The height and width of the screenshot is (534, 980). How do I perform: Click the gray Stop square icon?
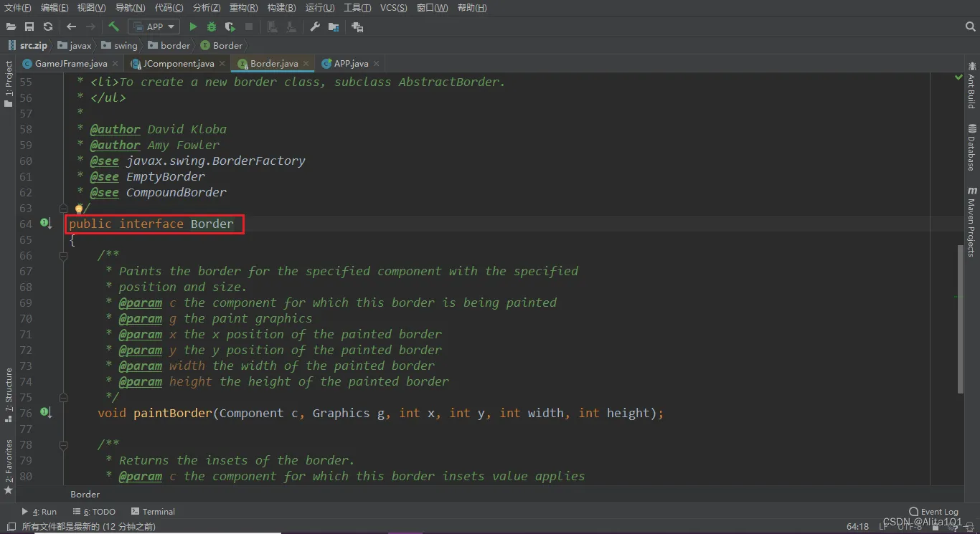pos(249,27)
